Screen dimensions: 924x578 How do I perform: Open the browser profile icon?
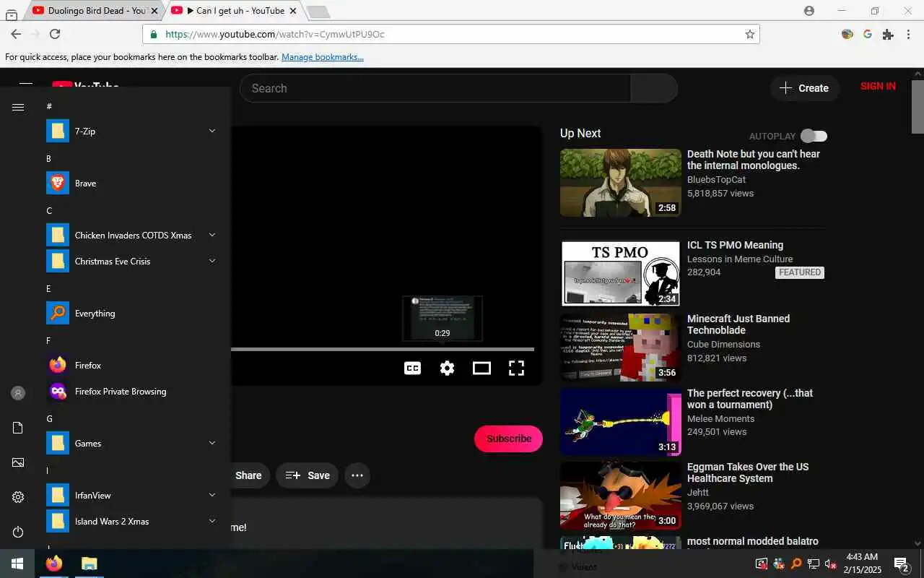pyautogui.click(x=808, y=11)
